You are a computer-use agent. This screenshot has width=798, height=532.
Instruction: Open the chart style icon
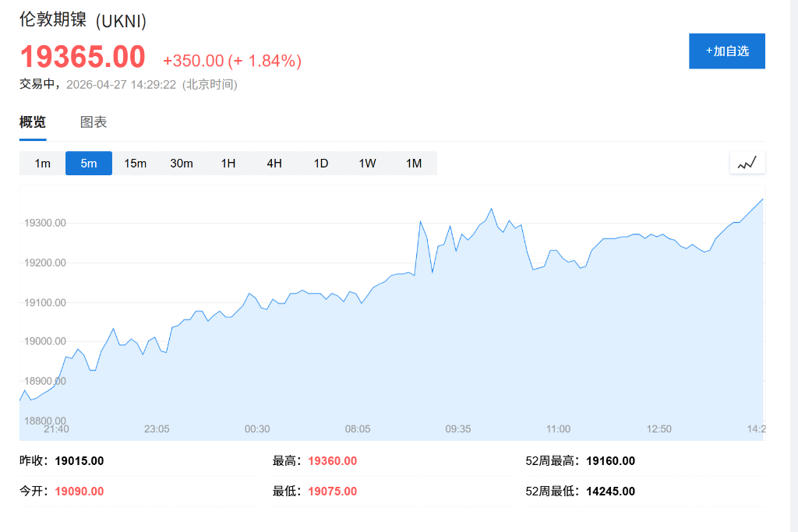pos(747,162)
